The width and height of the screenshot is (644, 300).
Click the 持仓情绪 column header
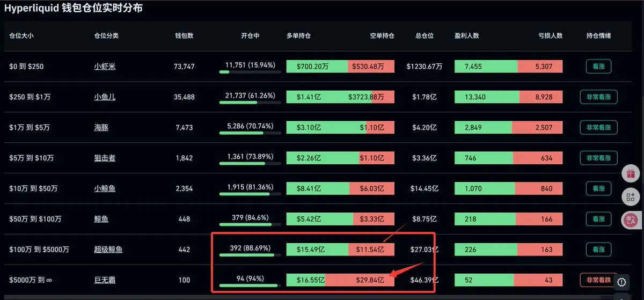[598, 36]
